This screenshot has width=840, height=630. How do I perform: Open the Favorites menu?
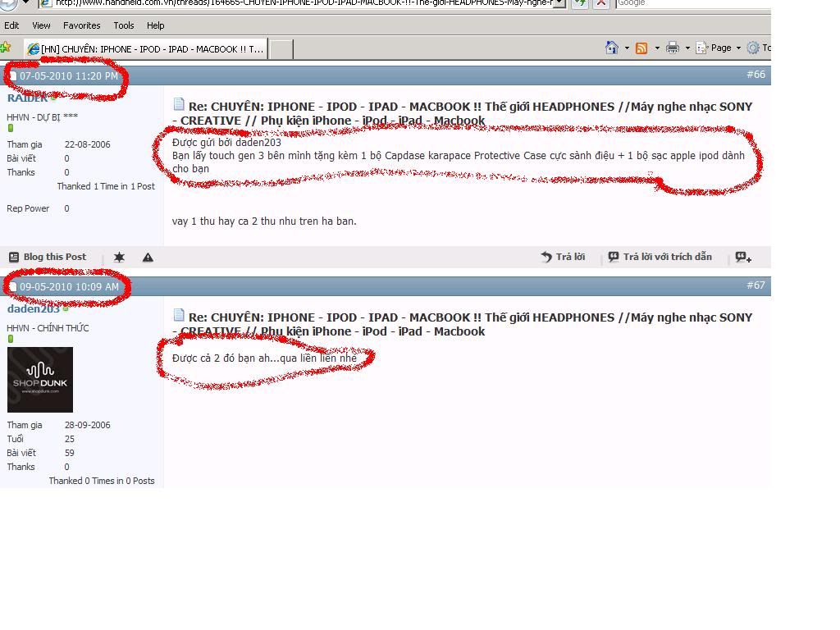click(81, 25)
